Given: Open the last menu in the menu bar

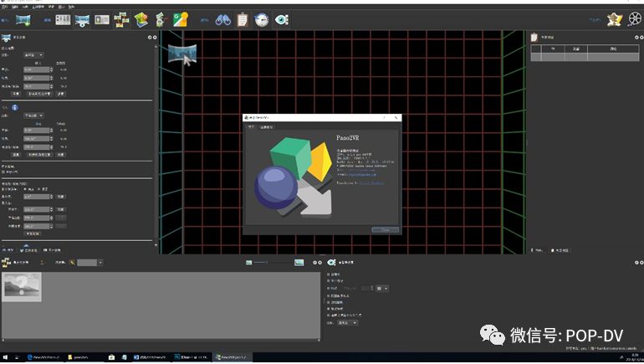Looking at the screenshot, I should (x=71, y=7).
